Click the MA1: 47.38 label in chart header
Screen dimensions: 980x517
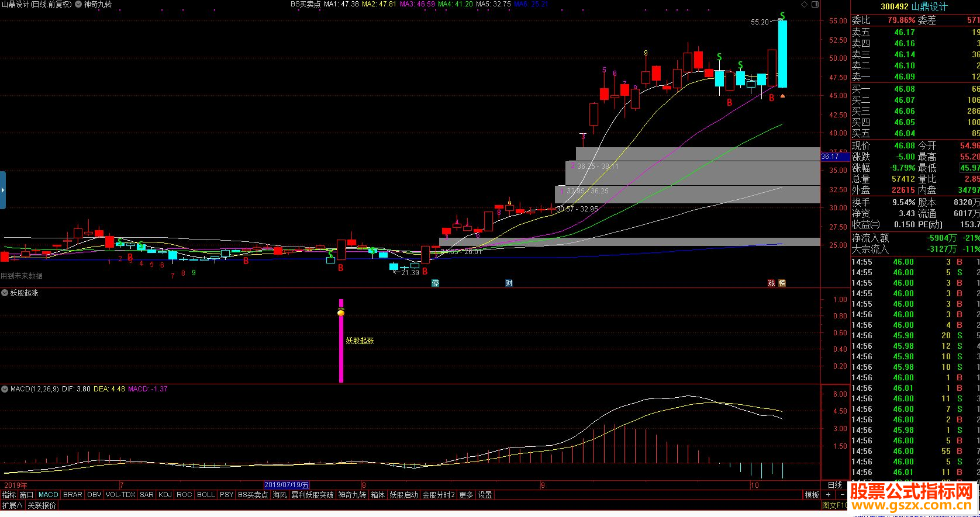tap(341, 4)
